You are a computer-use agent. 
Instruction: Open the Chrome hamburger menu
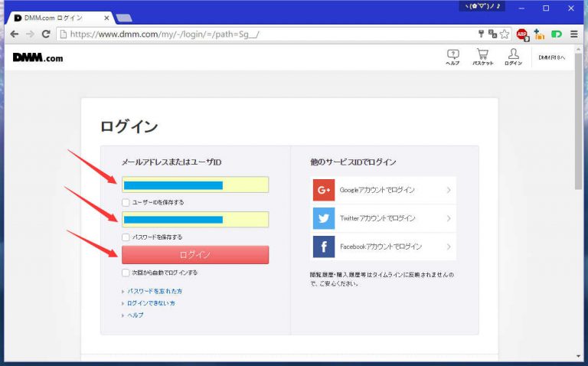573,34
